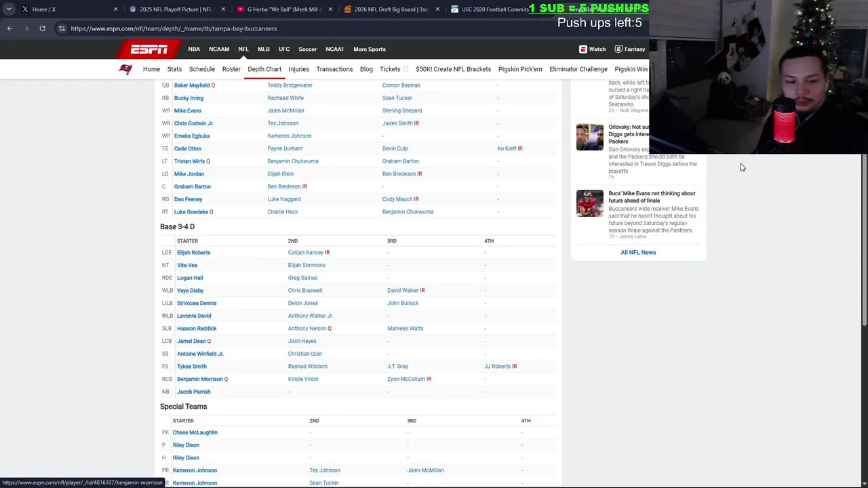Screen dimensions: 868x488
Task: Expand the More Sports menu
Action: [370, 49]
